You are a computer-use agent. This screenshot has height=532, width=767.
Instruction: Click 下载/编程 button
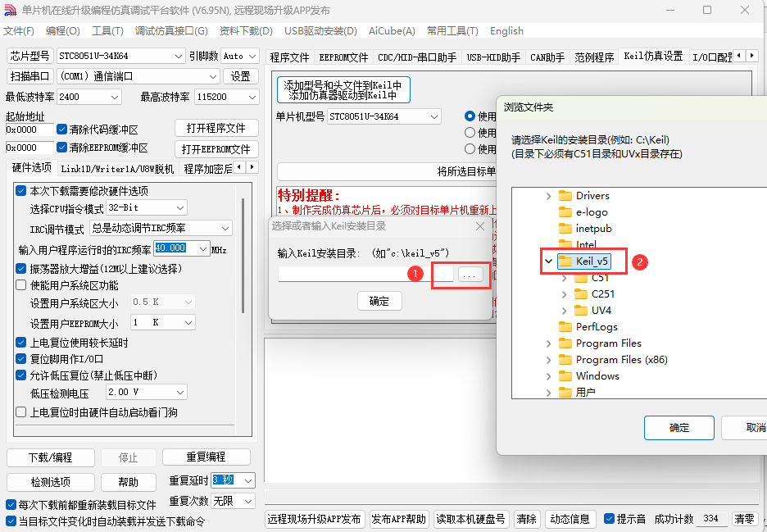click(50, 457)
